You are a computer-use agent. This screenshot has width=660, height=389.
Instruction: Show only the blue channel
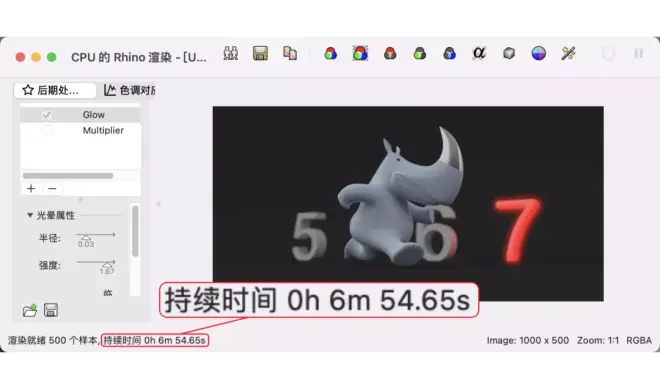tap(450, 53)
